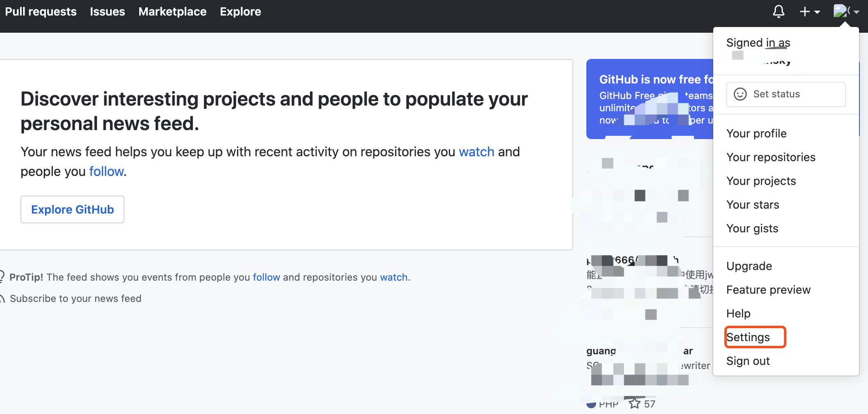Click the 'follow' link in the ProTip
Screen dimensions: 868x414
266,277
